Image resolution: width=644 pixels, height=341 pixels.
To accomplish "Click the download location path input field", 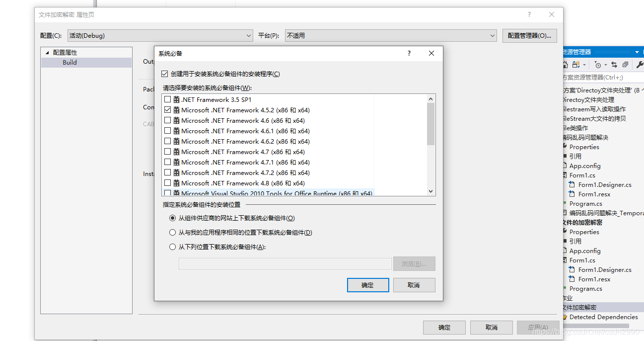I will point(285,263).
